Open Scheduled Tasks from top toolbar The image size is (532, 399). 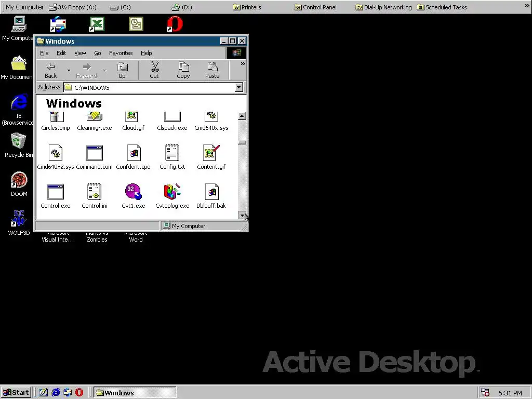click(x=442, y=7)
